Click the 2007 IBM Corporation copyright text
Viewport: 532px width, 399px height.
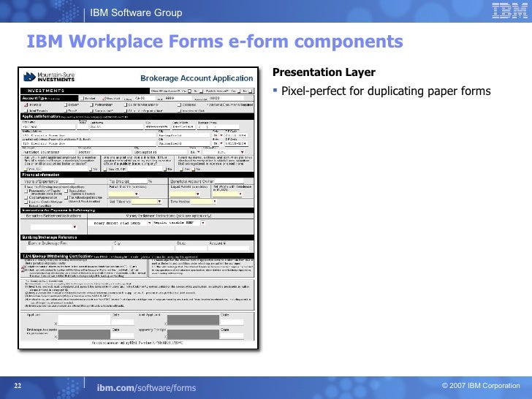click(480, 386)
